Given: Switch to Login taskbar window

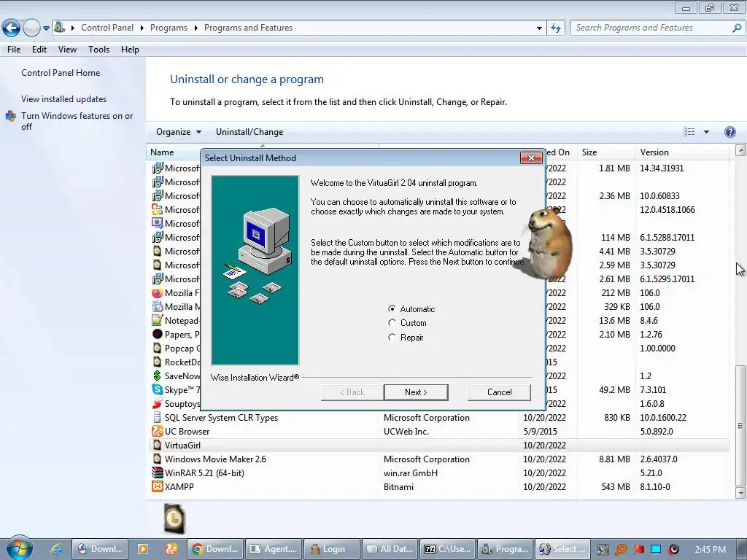Looking at the screenshot, I should (x=332, y=549).
